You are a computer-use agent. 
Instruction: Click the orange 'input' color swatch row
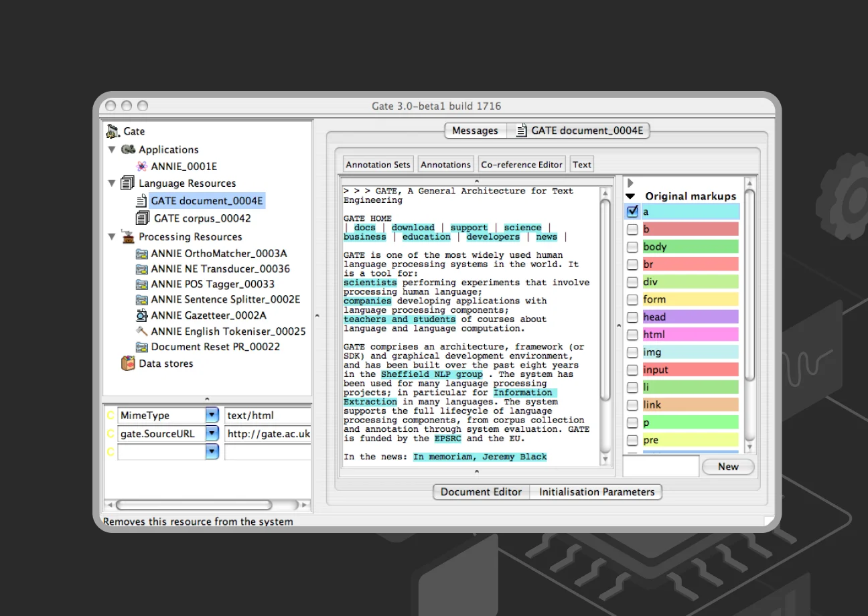click(691, 370)
